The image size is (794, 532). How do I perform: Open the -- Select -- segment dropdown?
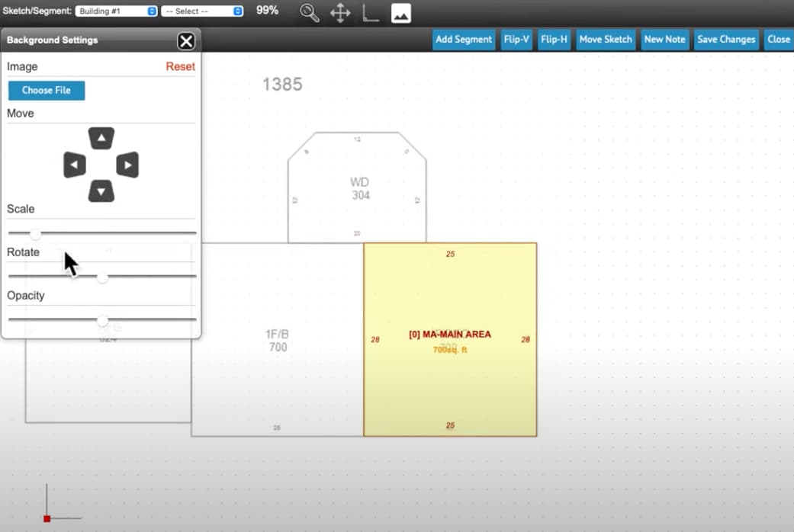click(202, 11)
